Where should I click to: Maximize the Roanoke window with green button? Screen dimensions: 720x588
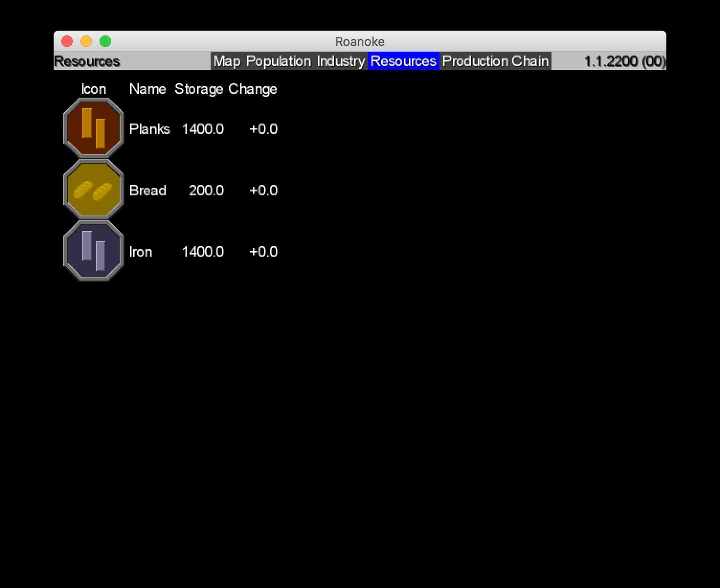[105, 41]
